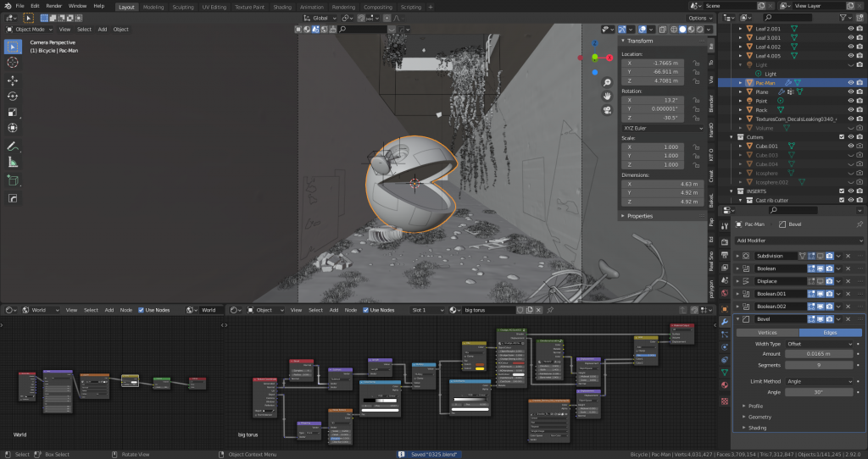Switch to UV Editing workspace tab

tap(214, 7)
